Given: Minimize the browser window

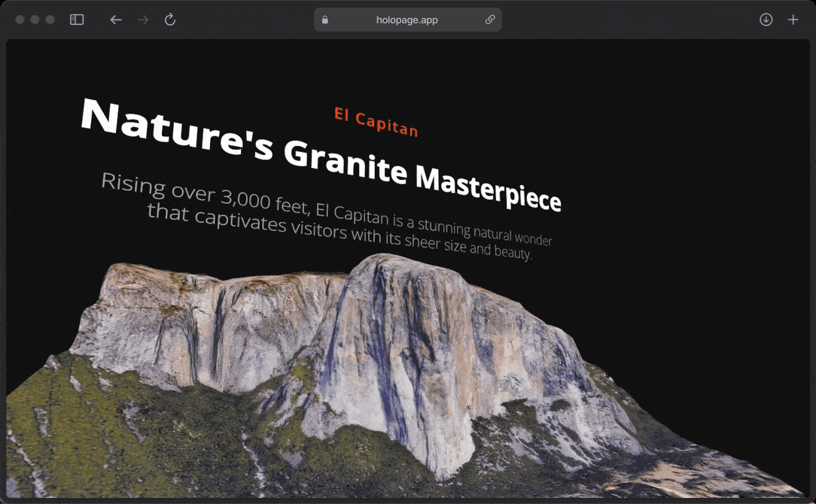Looking at the screenshot, I should click(x=35, y=20).
